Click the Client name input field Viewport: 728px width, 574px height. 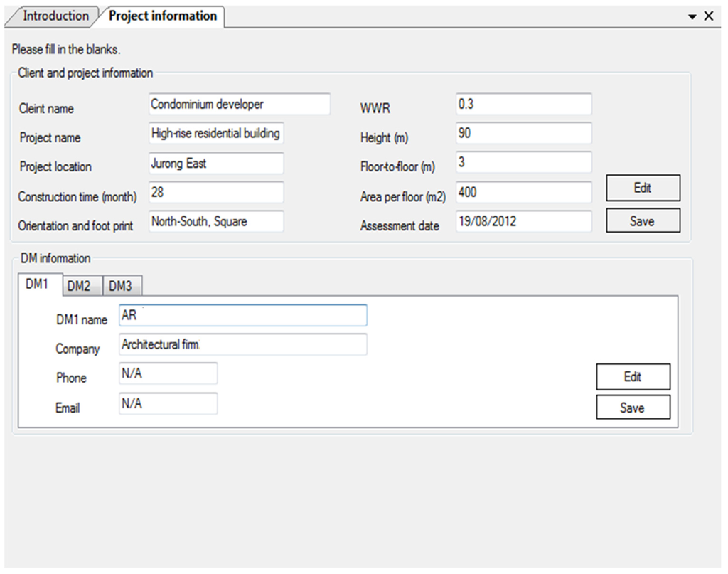[x=240, y=105]
